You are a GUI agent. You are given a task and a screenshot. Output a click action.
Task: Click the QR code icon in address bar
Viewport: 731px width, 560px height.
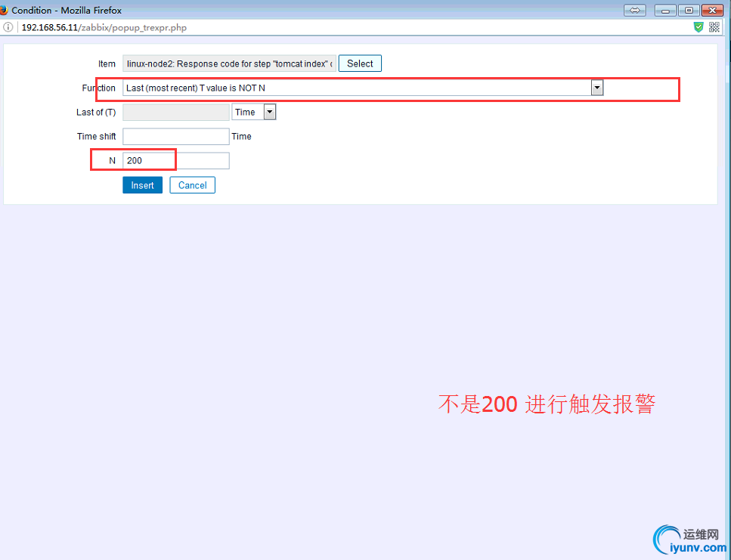click(714, 27)
